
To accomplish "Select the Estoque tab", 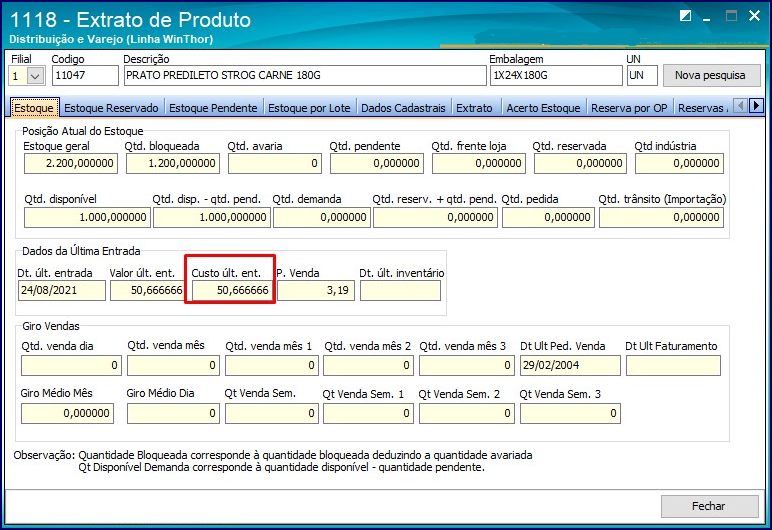I will coord(34,108).
